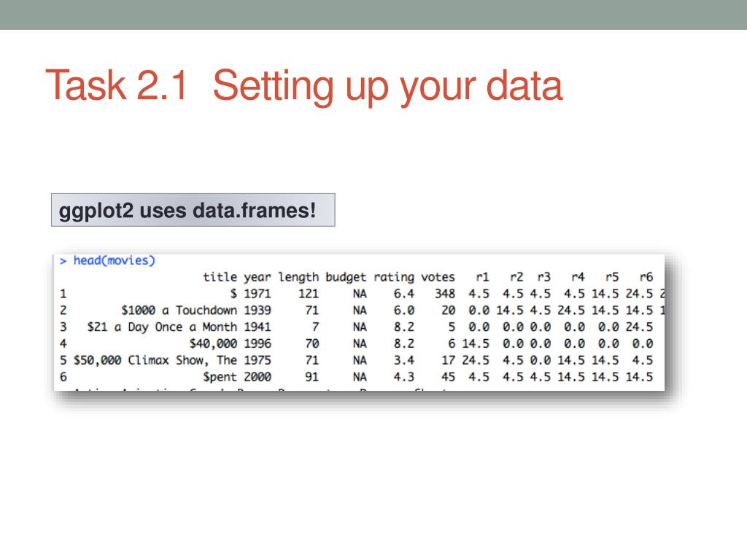Click the year value '2000'
Viewport: 747px width, 560px height.
tap(258, 377)
